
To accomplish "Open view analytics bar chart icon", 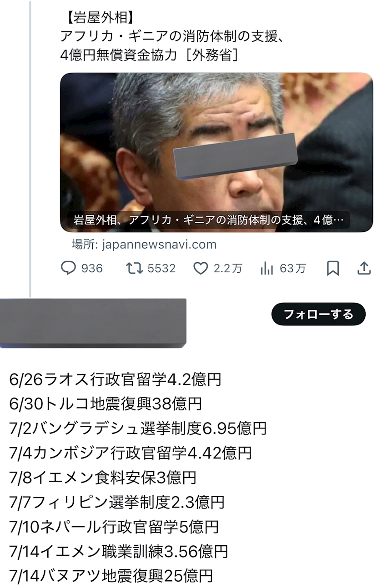I will click(267, 269).
